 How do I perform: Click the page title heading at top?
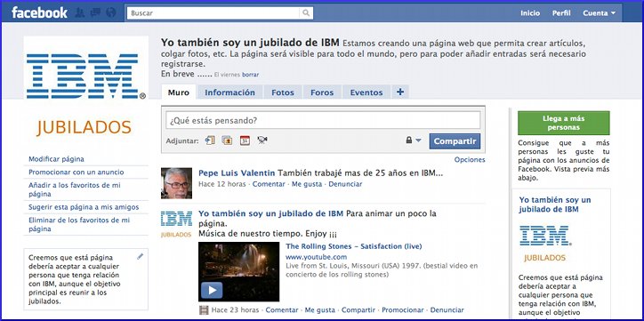250,43
